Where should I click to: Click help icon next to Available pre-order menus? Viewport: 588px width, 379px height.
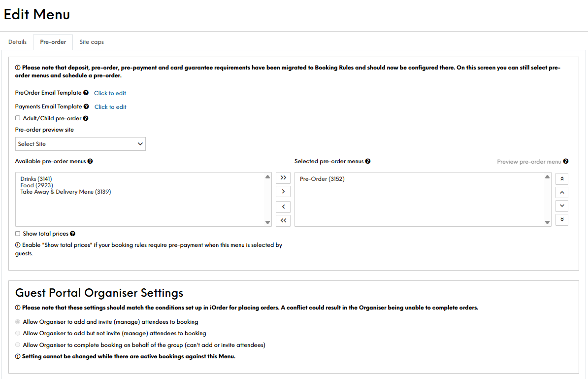[x=90, y=161]
